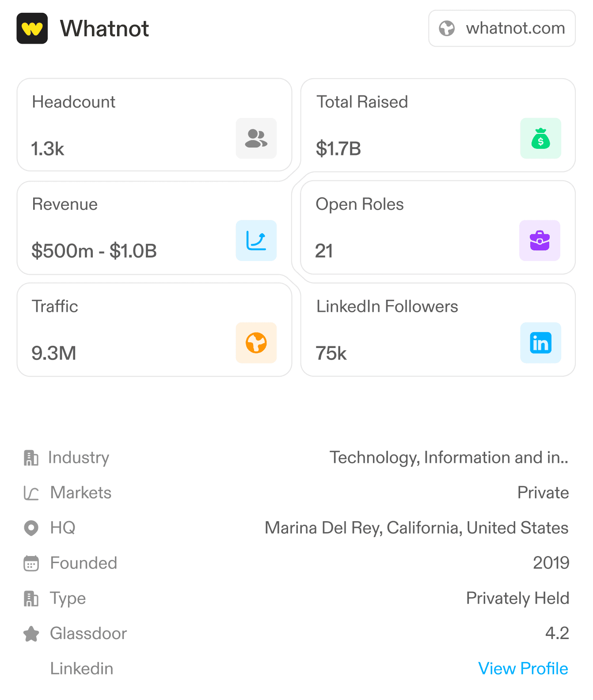Click the Traffic globe icon
Viewport: 593px width, 700px height.
click(x=256, y=343)
